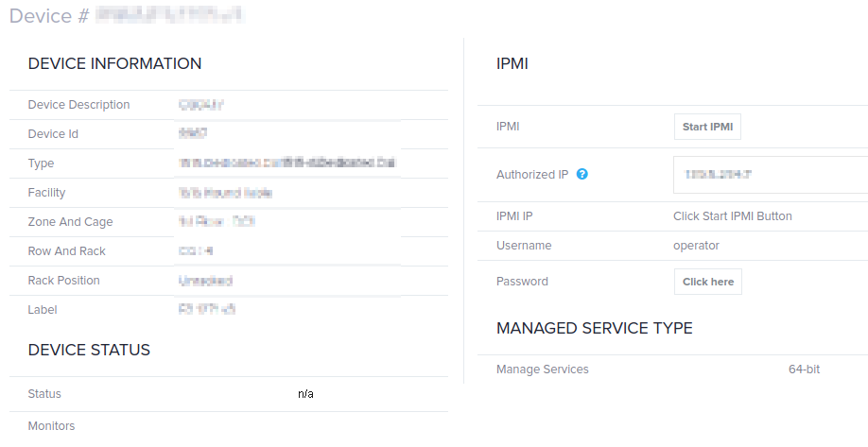The height and width of the screenshot is (447, 868).
Task: Click the n/a status value
Action: (305, 394)
